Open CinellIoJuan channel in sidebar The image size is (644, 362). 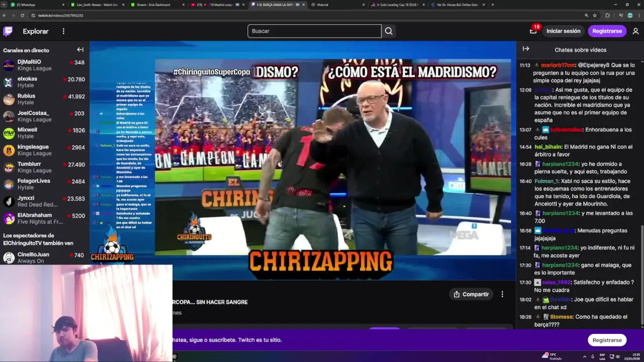coord(44,257)
